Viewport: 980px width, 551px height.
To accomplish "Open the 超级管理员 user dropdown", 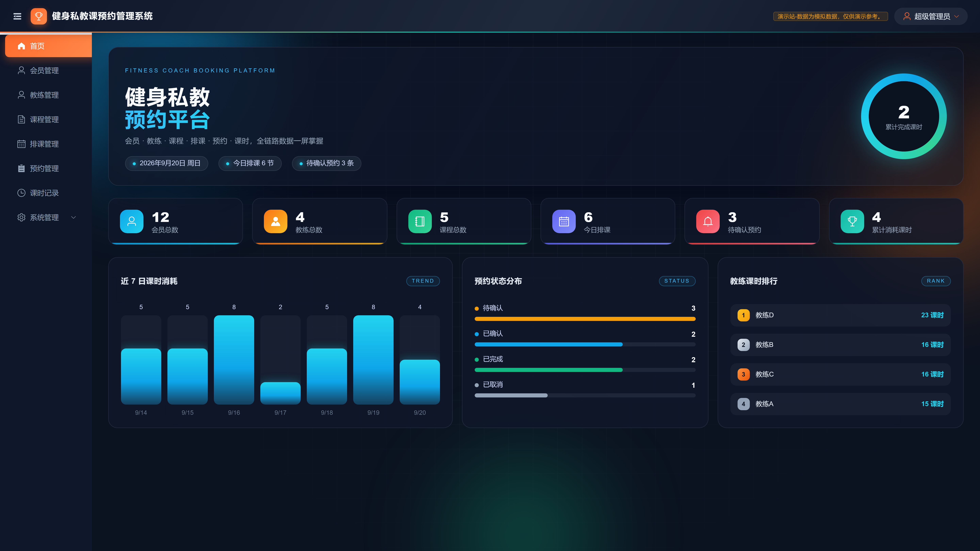I will [930, 16].
